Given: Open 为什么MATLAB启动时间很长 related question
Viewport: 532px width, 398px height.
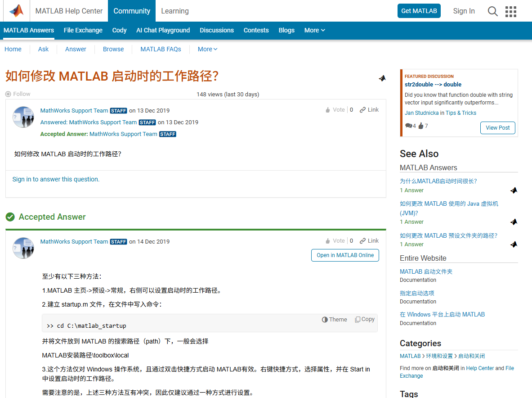Looking at the screenshot, I should 438,181.
